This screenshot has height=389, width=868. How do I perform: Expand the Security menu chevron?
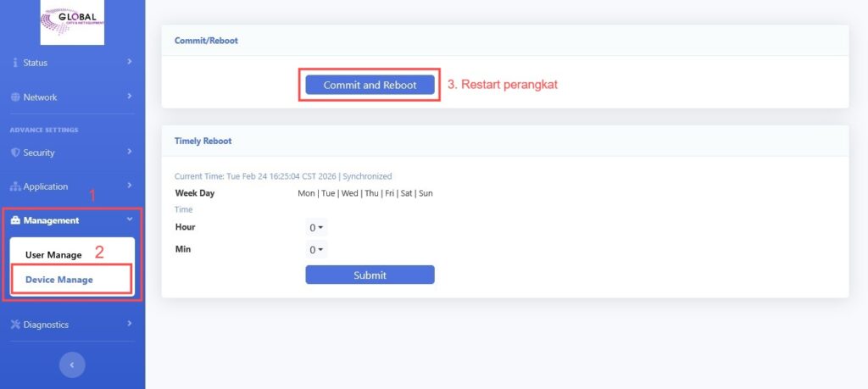[x=130, y=152]
